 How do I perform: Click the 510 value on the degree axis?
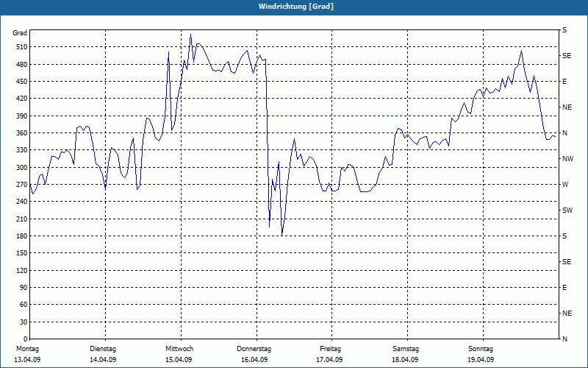pyautogui.click(x=22, y=47)
